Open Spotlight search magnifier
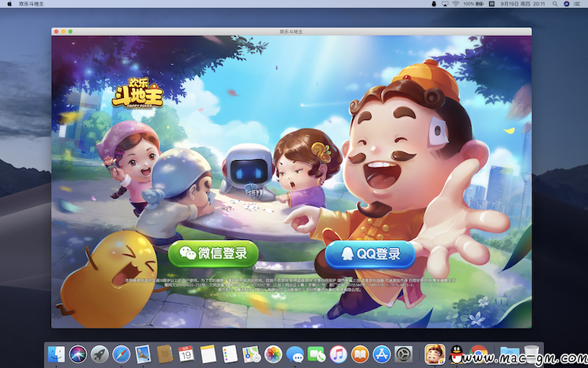The image size is (588, 368). 554,4
